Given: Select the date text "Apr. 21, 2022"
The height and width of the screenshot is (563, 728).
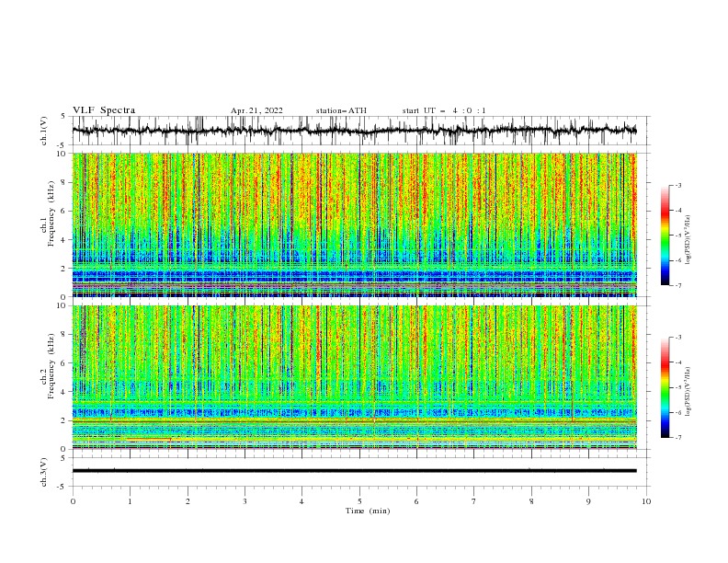Looking at the screenshot, I should pyautogui.click(x=256, y=110).
